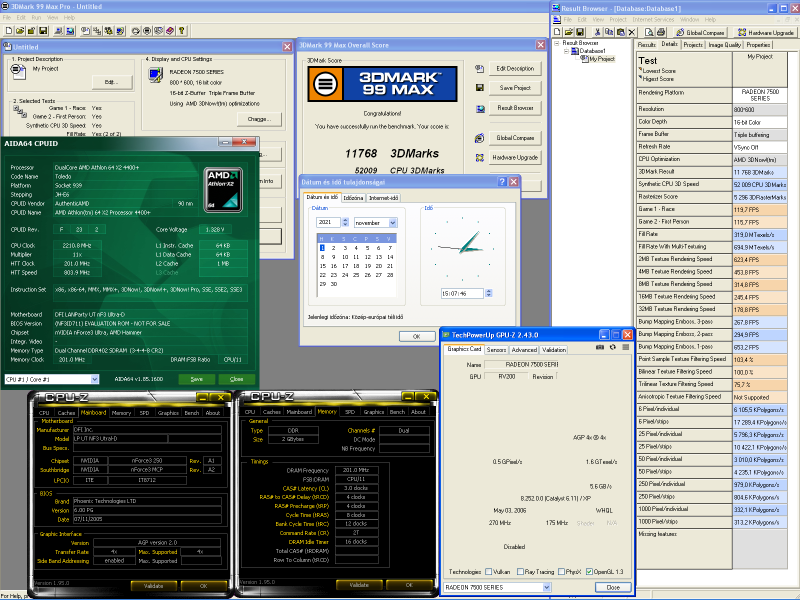Click Delete X icon in Result Browser toolbar
The width and height of the screenshot is (800, 600).
(x=632, y=32)
